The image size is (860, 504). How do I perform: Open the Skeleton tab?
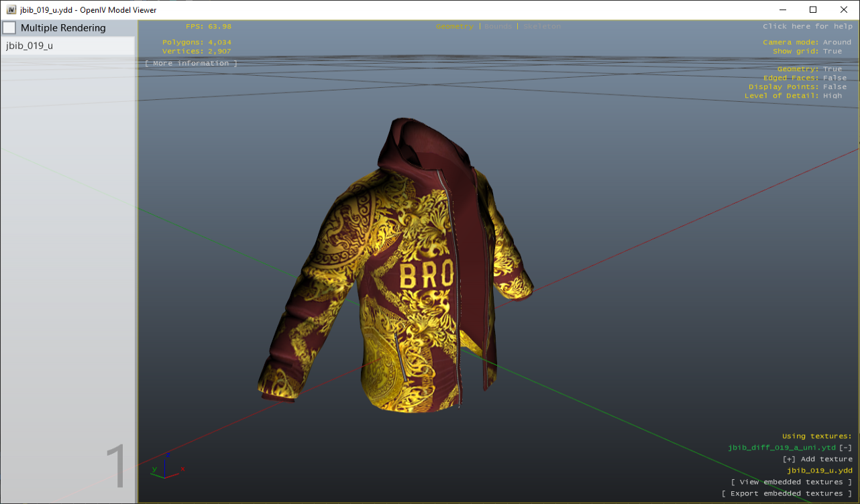click(x=541, y=26)
